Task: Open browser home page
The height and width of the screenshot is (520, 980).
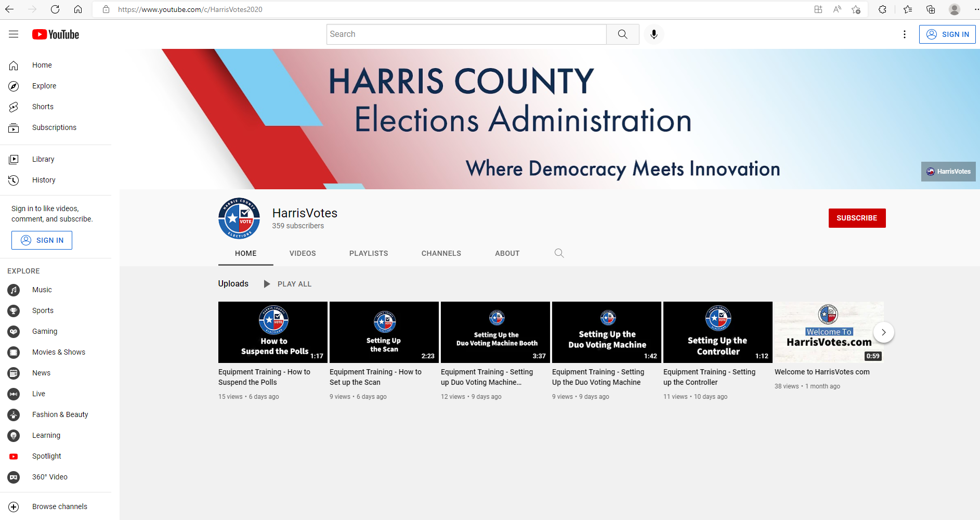Action: point(78,9)
